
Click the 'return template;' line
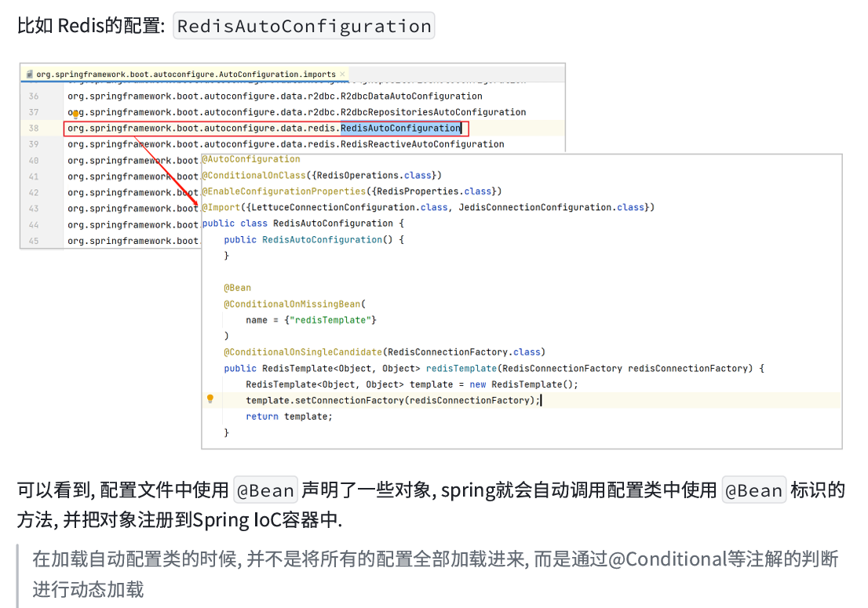point(289,417)
